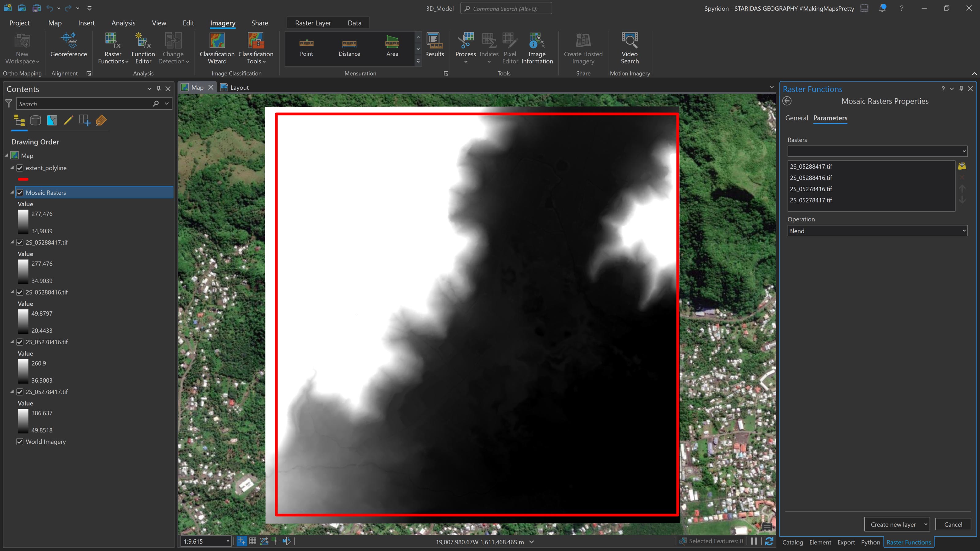The image size is (980, 551).
Task: Toggle grid display in status bar
Action: [x=253, y=541]
